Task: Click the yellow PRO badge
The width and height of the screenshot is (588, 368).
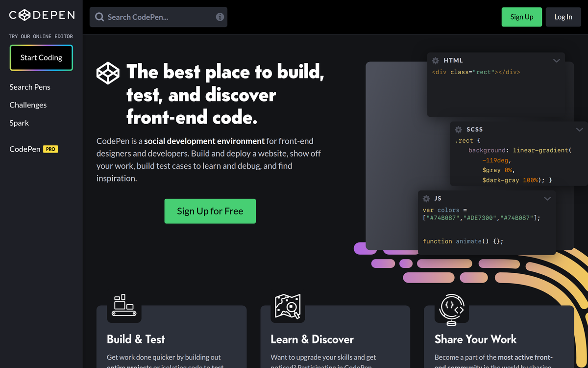Action: point(50,149)
